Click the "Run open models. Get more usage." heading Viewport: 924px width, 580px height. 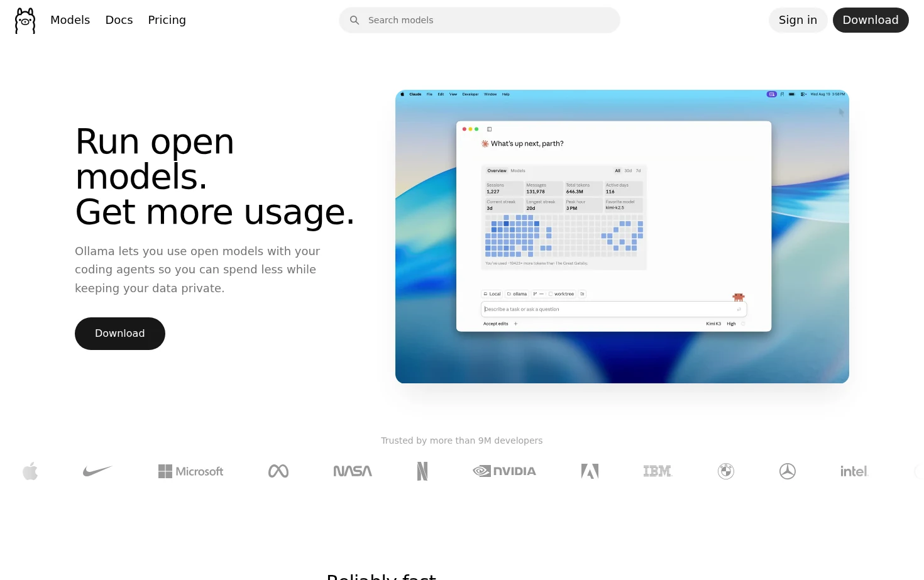click(x=215, y=177)
